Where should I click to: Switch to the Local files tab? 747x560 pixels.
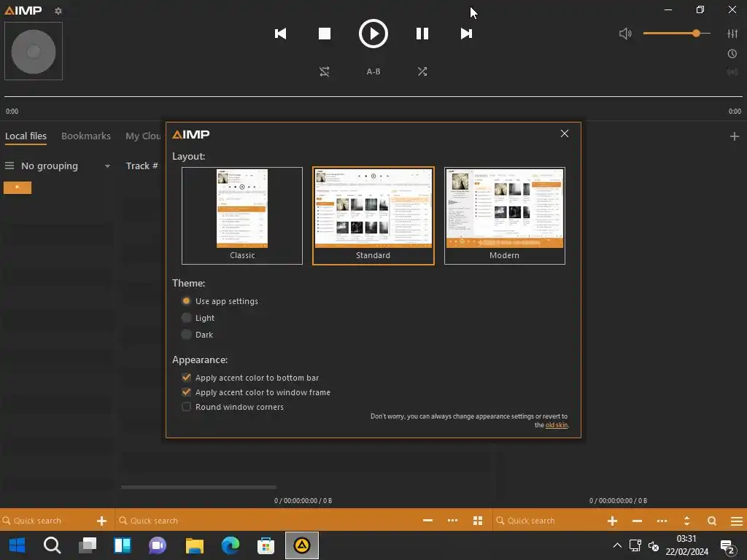26,136
